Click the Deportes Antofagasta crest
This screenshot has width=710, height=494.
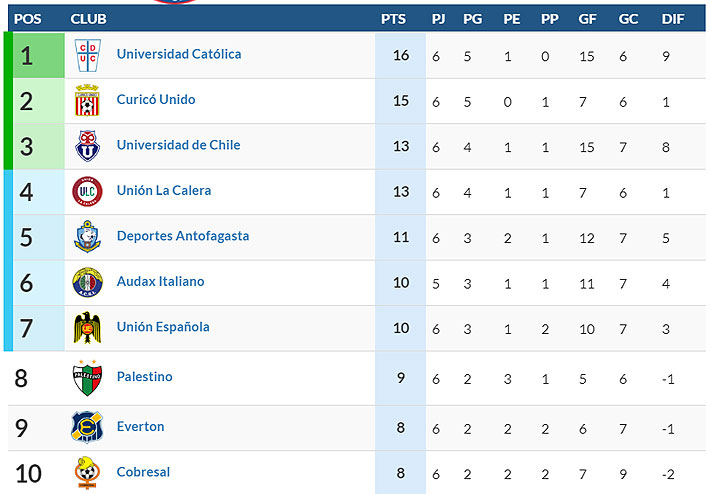pos(87,237)
